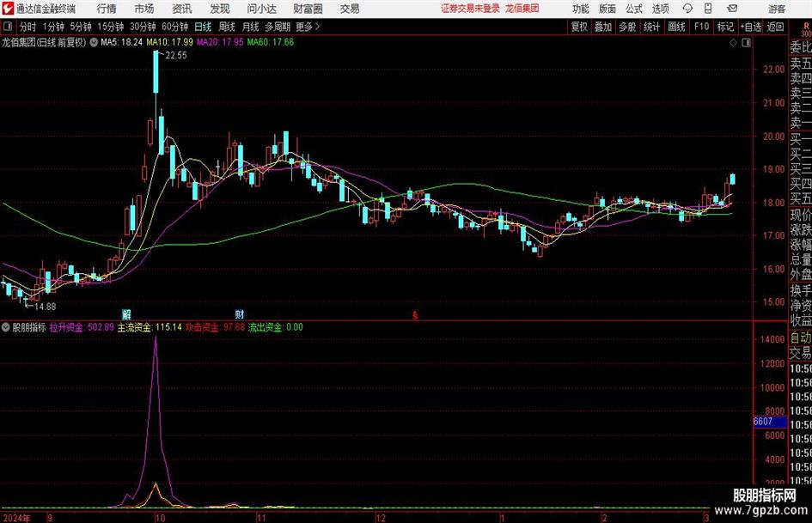Viewport: 812px width, 523px height.
Task: Click the 财 marker on the chart
Action: pyautogui.click(x=239, y=314)
